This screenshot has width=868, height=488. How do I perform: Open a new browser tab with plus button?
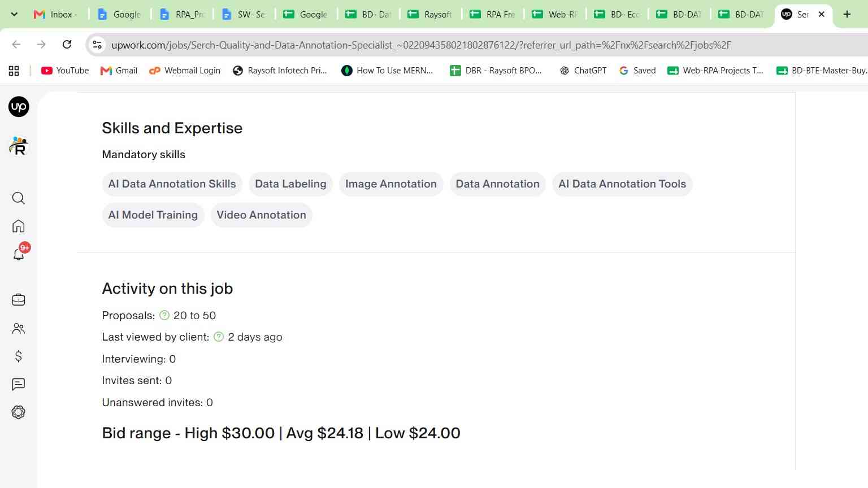[x=847, y=14]
